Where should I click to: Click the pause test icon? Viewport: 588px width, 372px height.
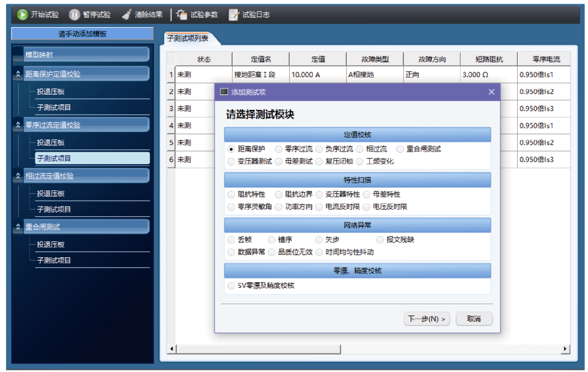(x=74, y=15)
